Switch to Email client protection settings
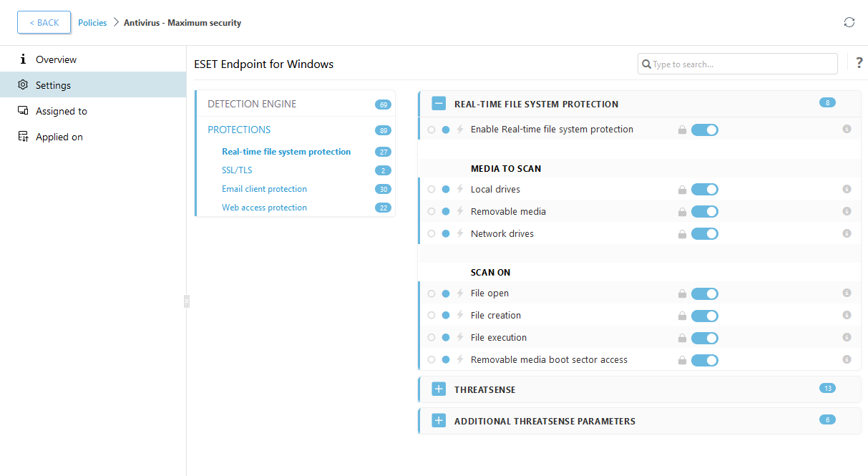Image resolution: width=868 pixels, height=476 pixels. coord(264,188)
